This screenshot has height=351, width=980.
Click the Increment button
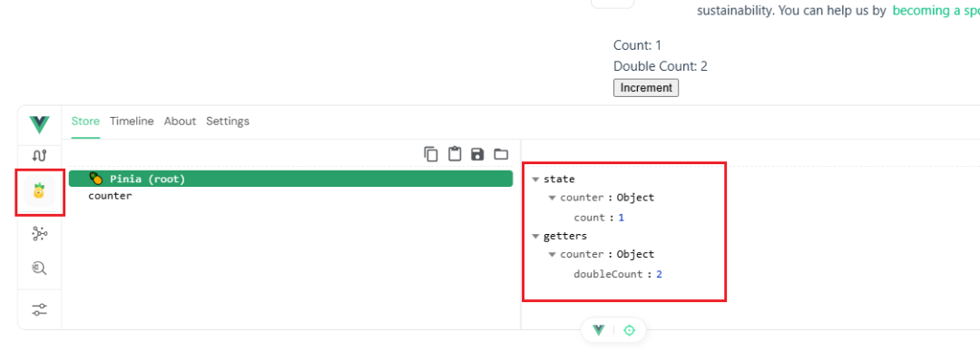646,88
